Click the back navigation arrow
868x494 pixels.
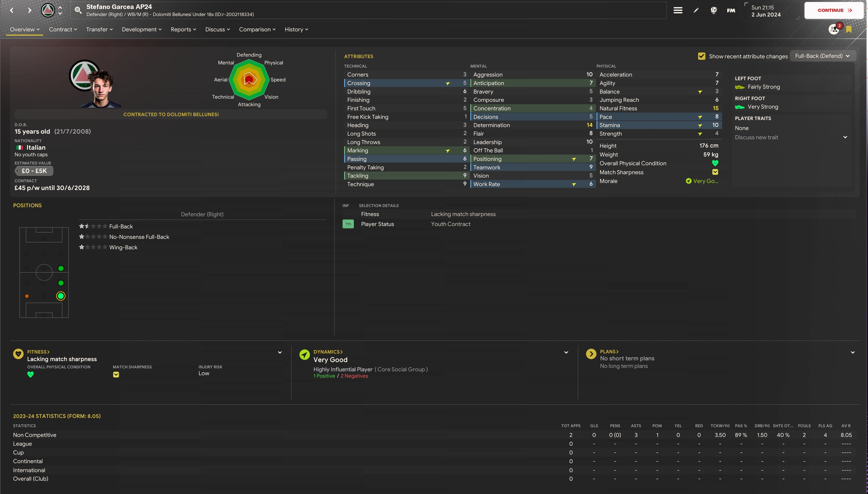click(12, 10)
